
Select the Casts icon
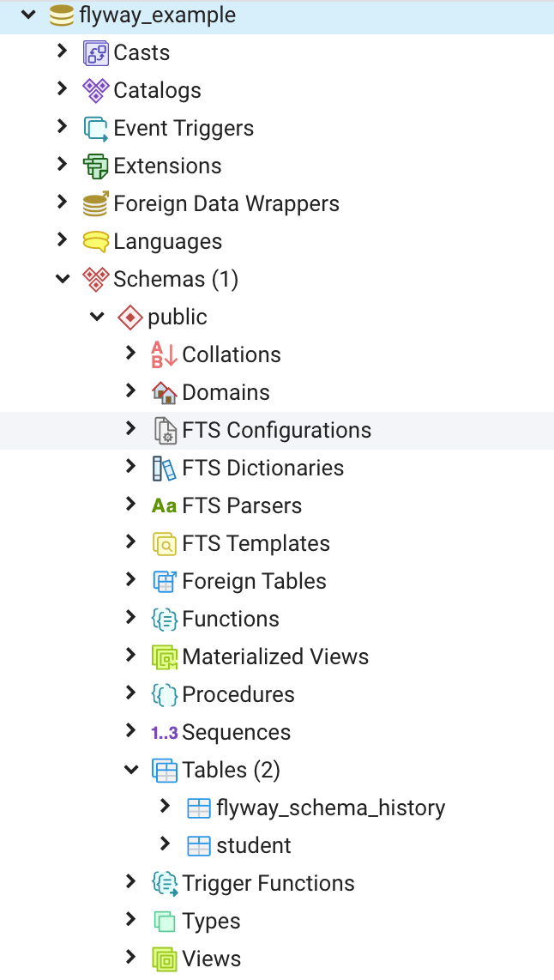point(97,52)
